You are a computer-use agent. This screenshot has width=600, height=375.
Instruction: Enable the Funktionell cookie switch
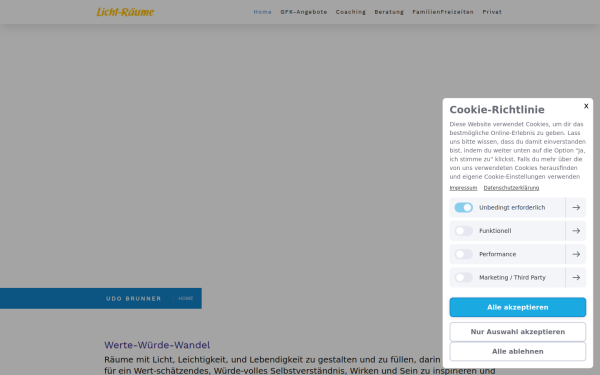(x=463, y=231)
